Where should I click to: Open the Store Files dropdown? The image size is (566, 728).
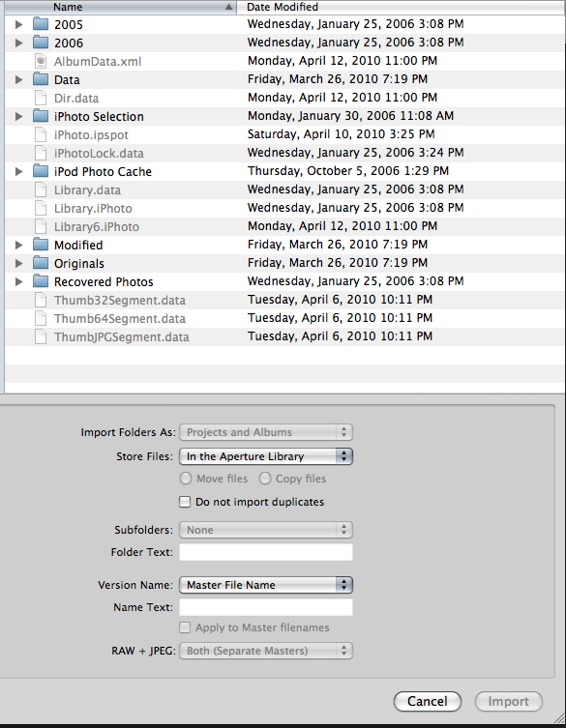pyautogui.click(x=266, y=456)
